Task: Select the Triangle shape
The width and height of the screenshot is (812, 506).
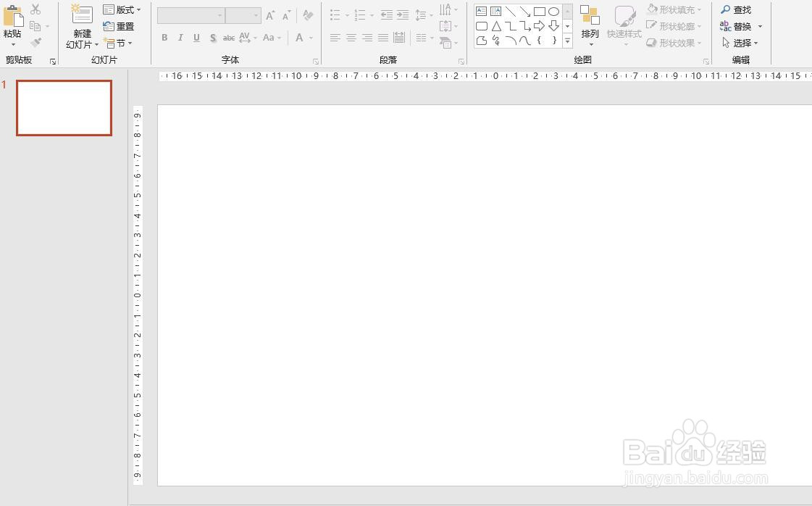Action: click(x=495, y=25)
